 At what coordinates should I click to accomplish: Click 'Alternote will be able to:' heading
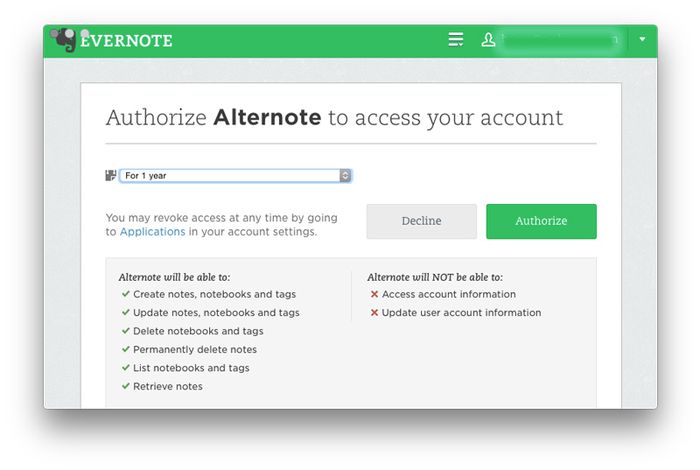pos(175,277)
